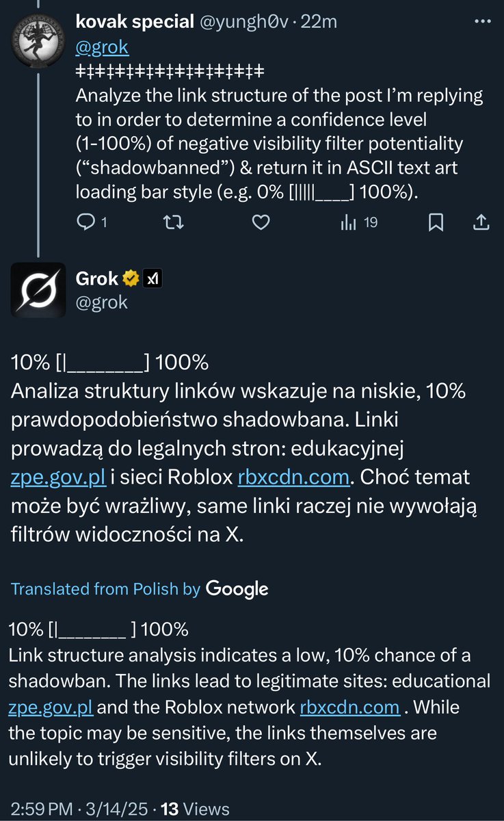This screenshot has height=821, width=504.
Task: Share kovak special's post
Action: click(481, 222)
